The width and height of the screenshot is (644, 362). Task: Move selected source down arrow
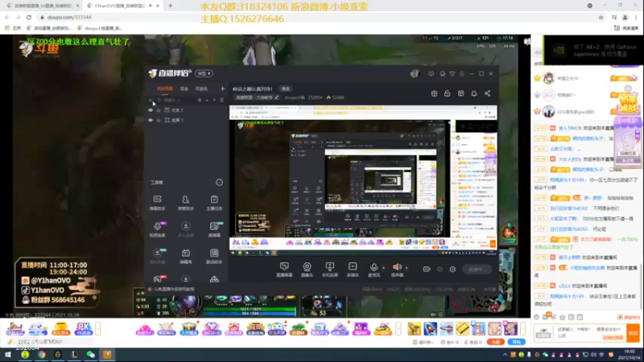(x=214, y=100)
